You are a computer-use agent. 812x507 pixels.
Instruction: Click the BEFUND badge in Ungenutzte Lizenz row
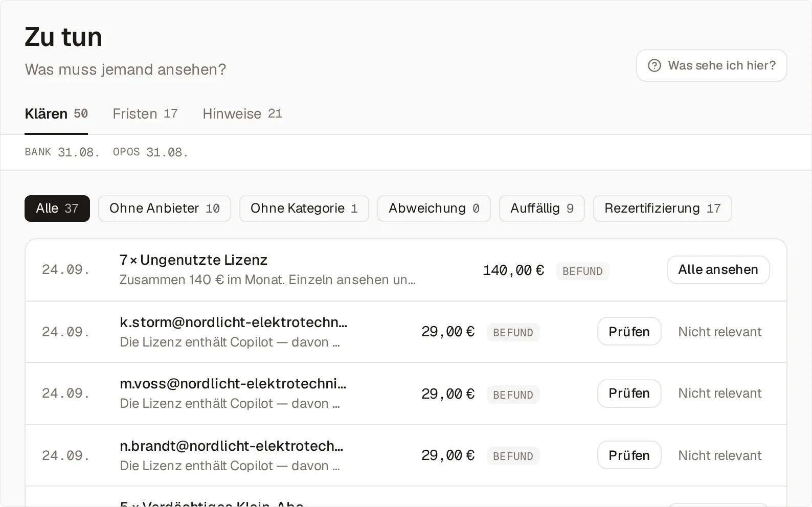582,271
